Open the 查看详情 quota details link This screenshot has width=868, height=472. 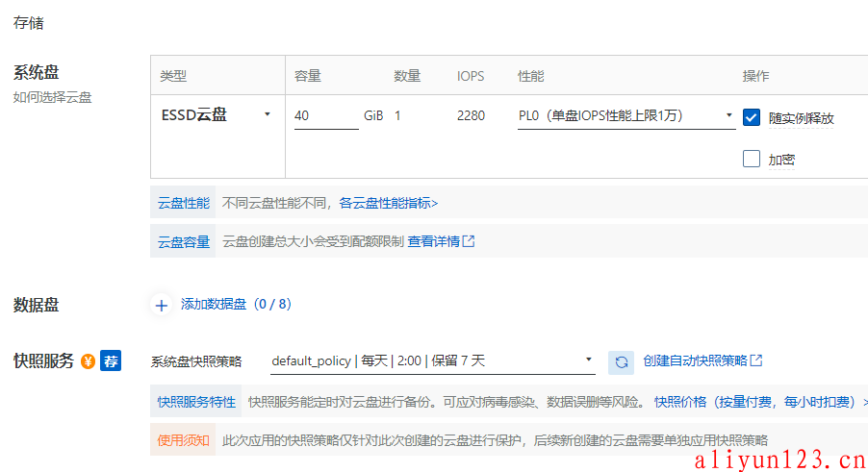click(x=433, y=241)
